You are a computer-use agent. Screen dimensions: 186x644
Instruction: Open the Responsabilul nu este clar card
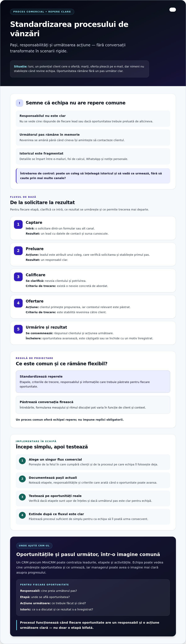coord(93,118)
